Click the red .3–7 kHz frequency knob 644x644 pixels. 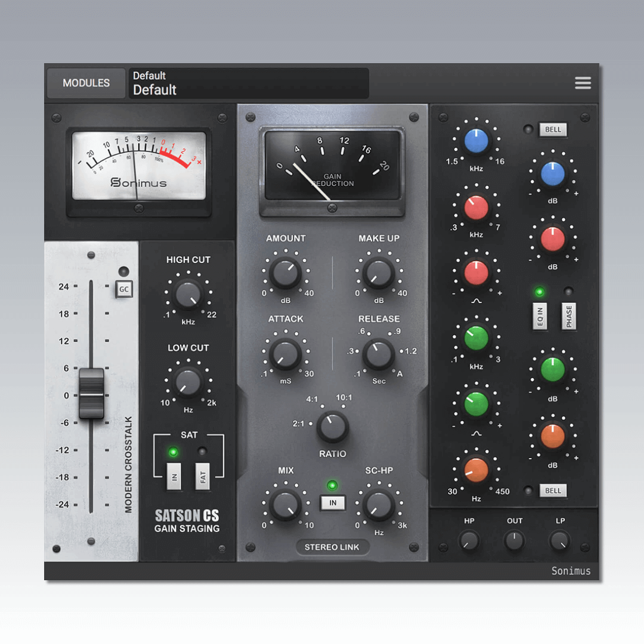pos(476,207)
